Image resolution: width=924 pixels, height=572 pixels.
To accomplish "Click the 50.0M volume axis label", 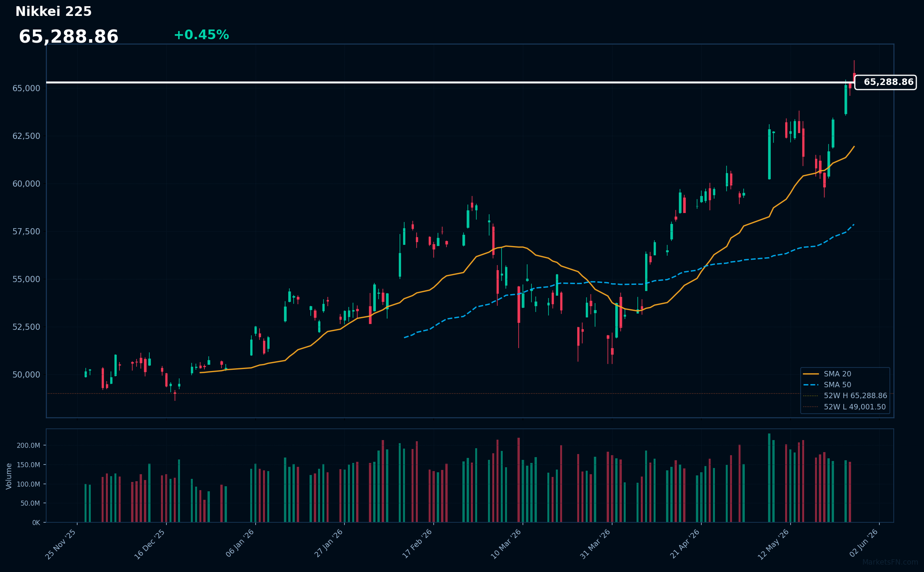I will 30,503.
